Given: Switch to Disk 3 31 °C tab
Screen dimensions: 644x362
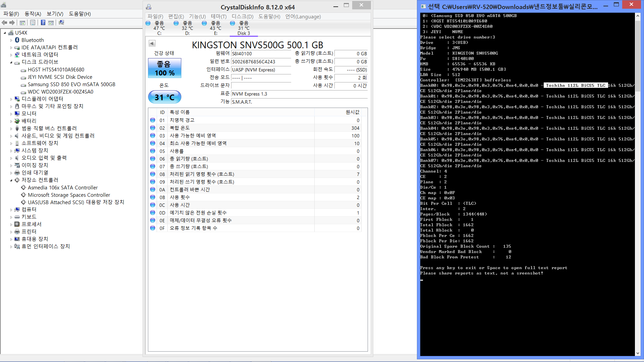Looking at the screenshot, I should coord(244,28).
